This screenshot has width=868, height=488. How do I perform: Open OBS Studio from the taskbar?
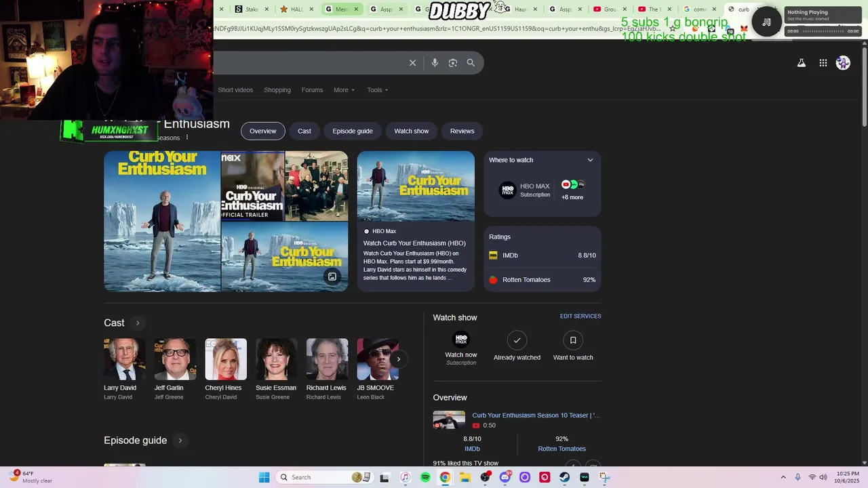tap(485, 477)
